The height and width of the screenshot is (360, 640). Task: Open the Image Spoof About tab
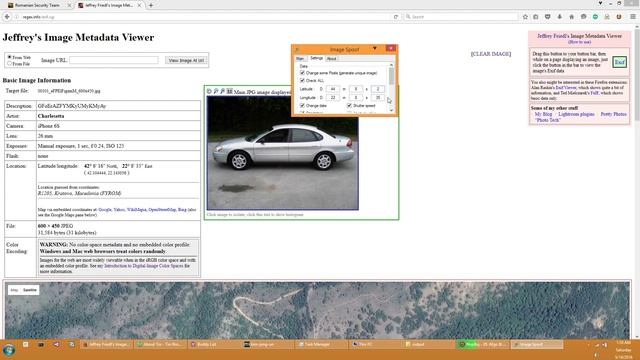[x=331, y=59]
